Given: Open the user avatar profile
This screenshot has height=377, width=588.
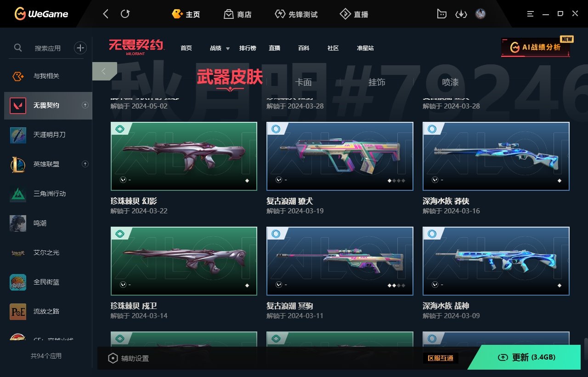Looking at the screenshot, I should [481, 14].
